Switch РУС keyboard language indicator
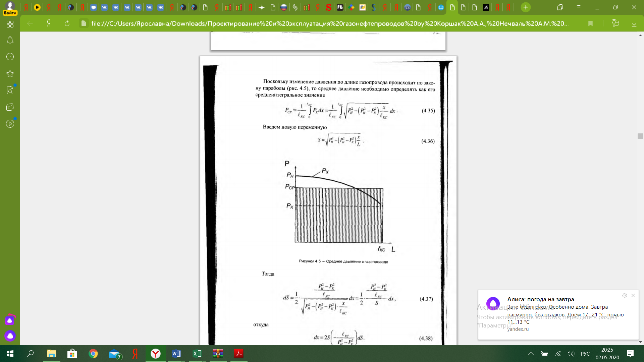The image size is (644, 362). point(585,354)
